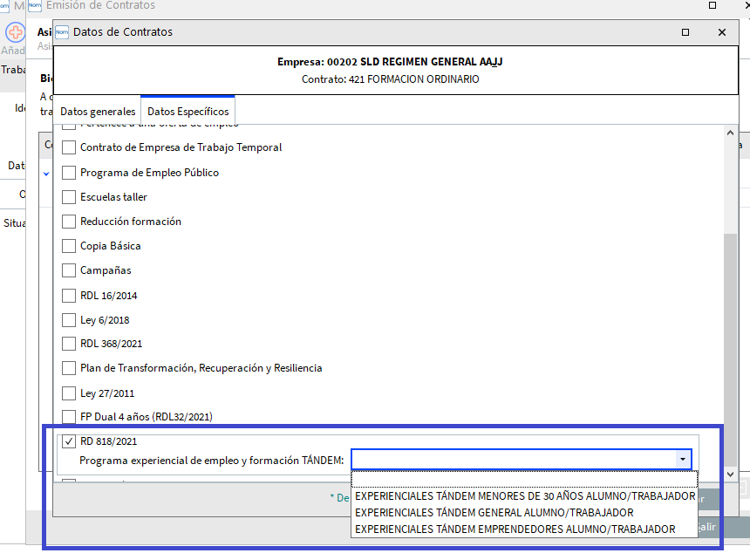Check the Programa de Empleo Público option
Viewport: 750px width, 560px height.
[69, 173]
